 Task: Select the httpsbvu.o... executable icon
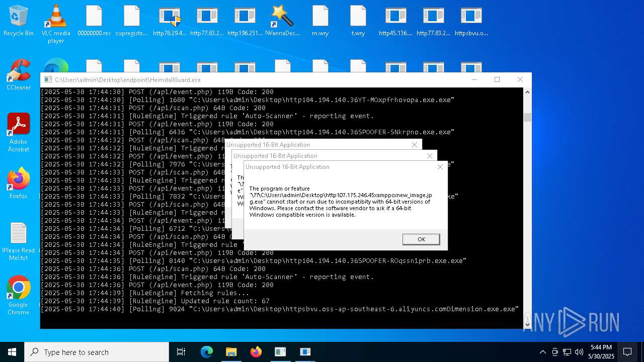(471, 21)
